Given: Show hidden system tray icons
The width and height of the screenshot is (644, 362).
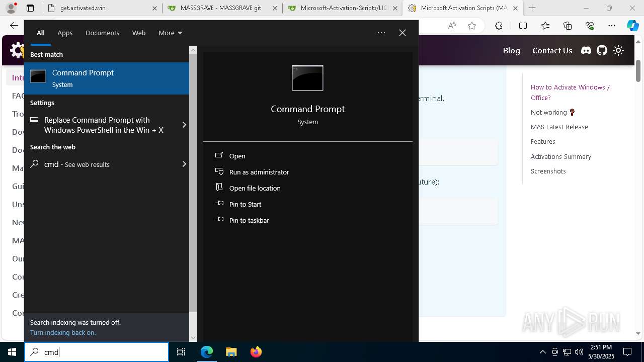Looking at the screenshot, I should (x=542, y=352).
